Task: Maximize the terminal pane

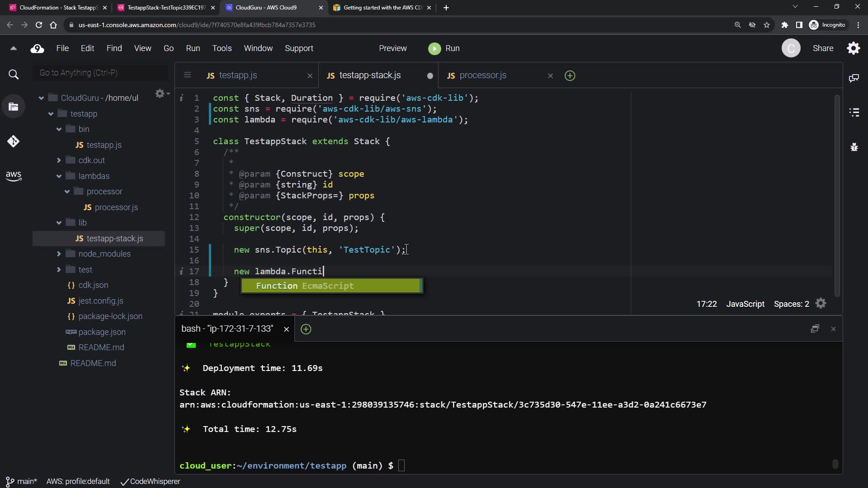Action: 815,329
